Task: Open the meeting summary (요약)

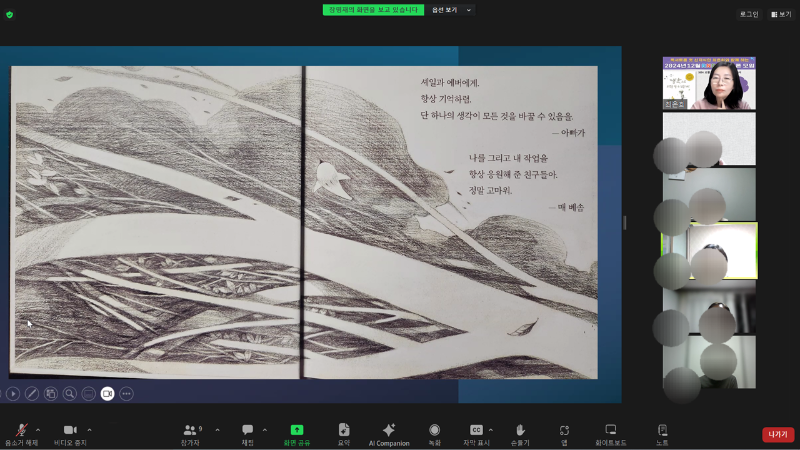Action: [344, 435]
